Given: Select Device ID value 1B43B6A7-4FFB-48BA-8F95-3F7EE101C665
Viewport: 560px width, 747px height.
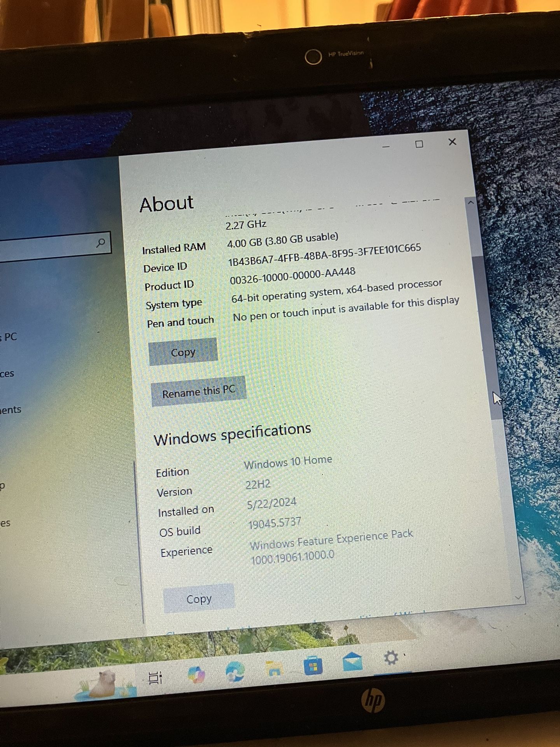Looking at the screenshot, I should coord(324,255).
